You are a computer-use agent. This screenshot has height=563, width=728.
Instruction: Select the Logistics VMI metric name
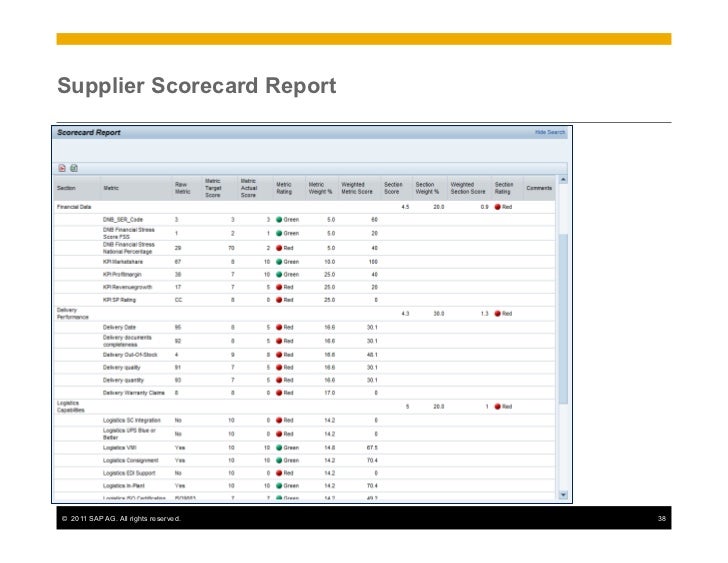coord(119,448)
